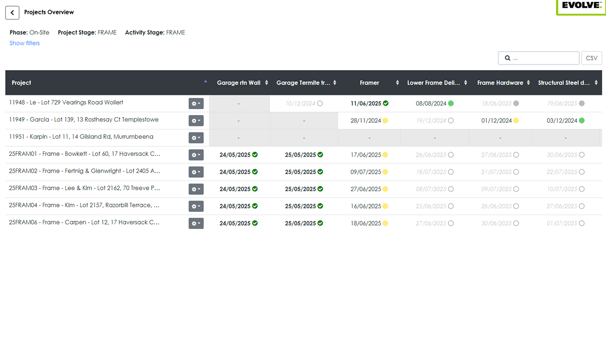Click Activity Stage: FRAME filter label
Image resolution: width=606 pixels, height=364 pixels.
coord(155,32)
